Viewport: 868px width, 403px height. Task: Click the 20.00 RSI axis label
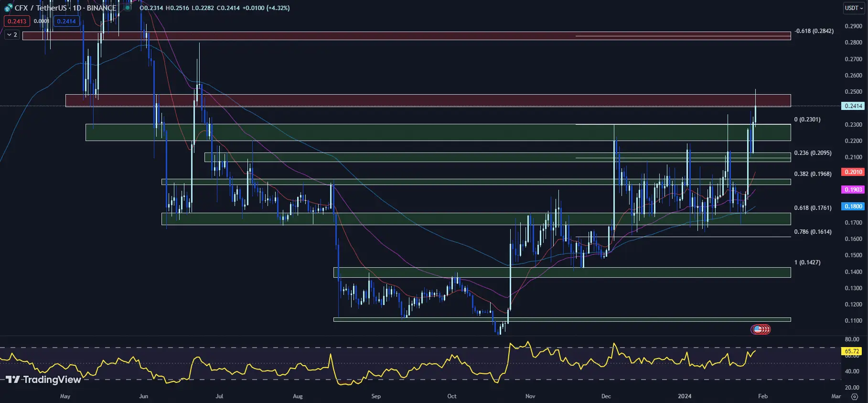pos(852,388)
